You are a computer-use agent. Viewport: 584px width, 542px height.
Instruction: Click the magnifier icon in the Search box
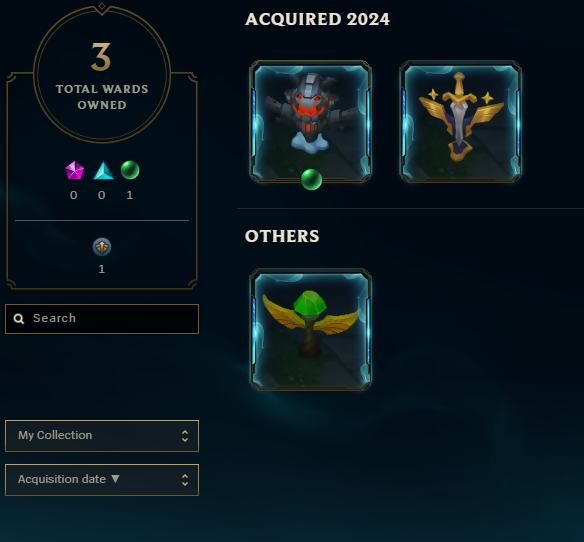pos(19,318)
